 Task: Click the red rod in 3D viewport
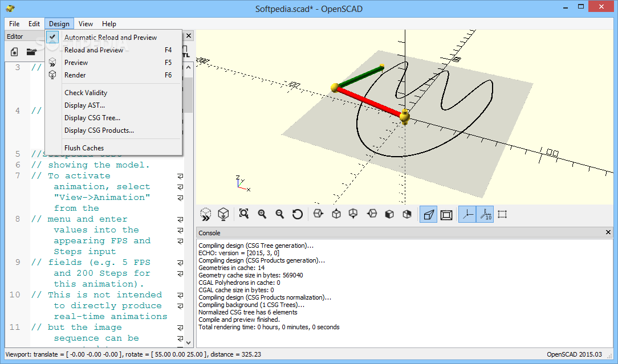pos(368,101)
